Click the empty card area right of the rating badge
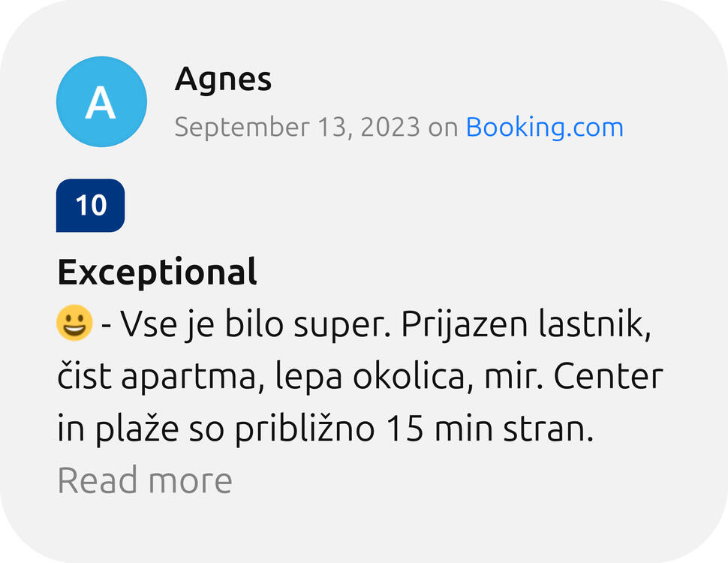The image size is (728, 563). [x=413, y=206]
